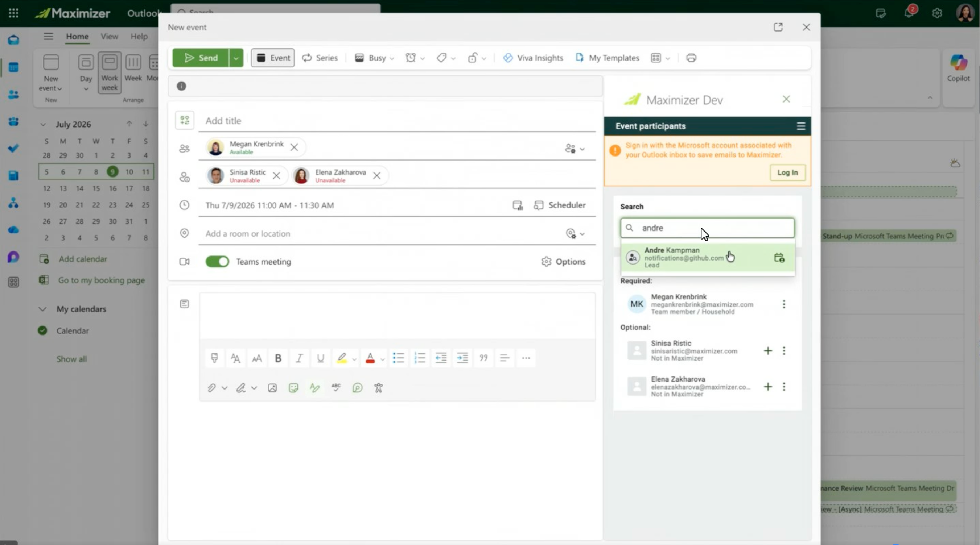
Task: Open Viva Insights
Action: pos(532,58)
